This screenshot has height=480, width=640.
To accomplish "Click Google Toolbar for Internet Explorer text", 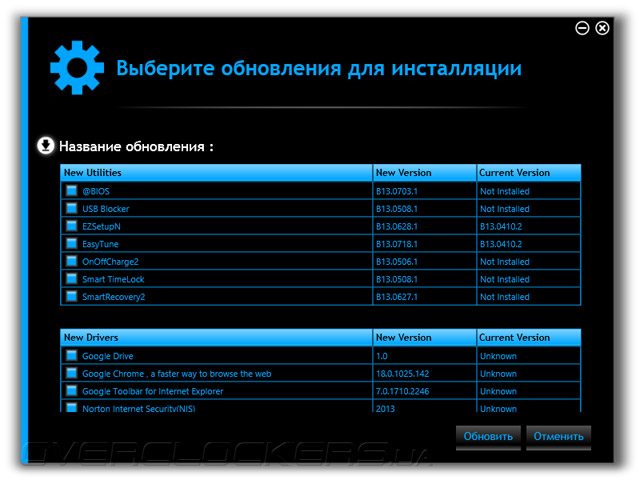I will [x=153, y=391].
